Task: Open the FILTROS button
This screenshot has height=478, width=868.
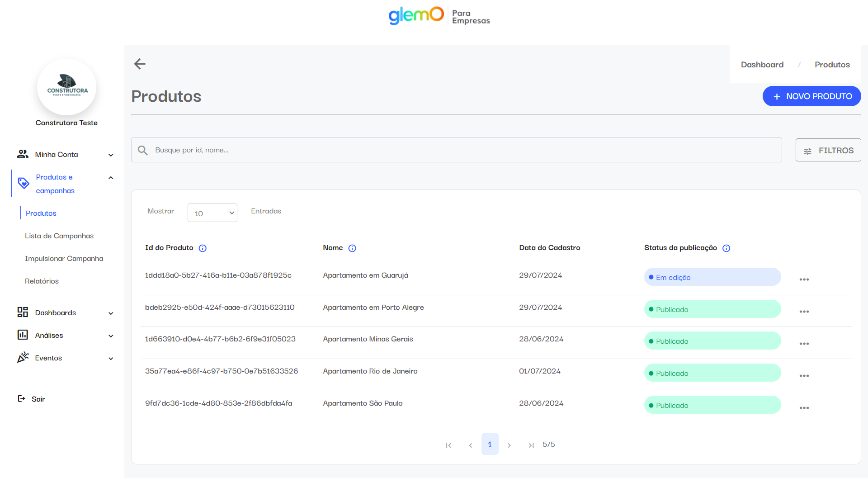Action: coord(828,150)
